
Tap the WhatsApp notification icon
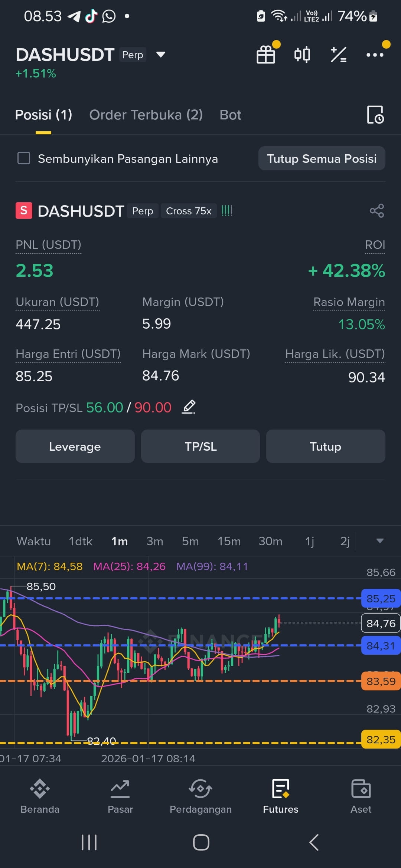(109, 16)
